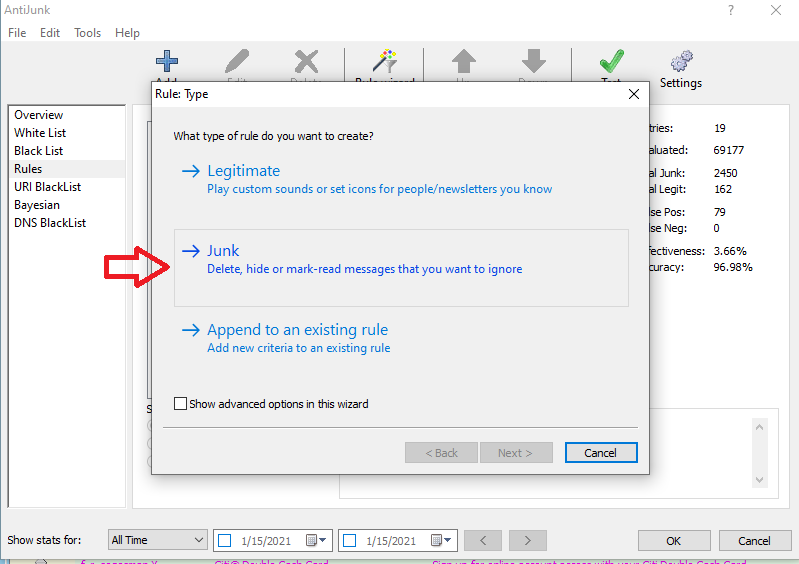Click the total junk value 2450

725,173
